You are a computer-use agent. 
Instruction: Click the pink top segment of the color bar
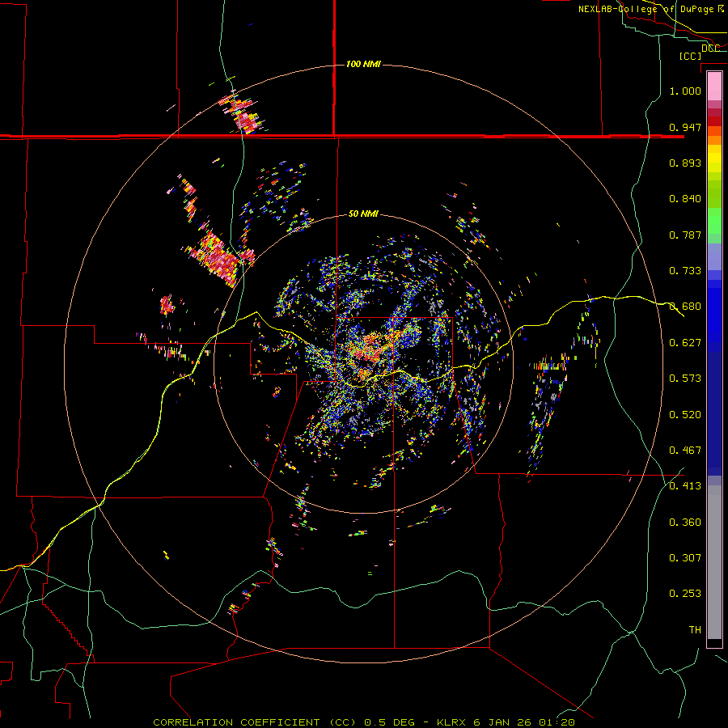[714, 87]
